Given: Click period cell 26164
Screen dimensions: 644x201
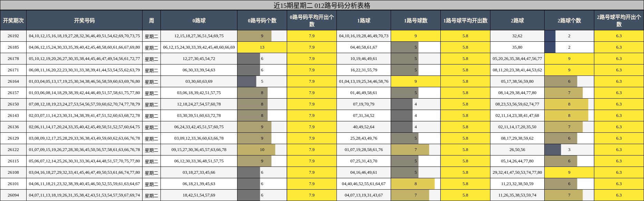Looking at the screenshot, I should (13, 81).
